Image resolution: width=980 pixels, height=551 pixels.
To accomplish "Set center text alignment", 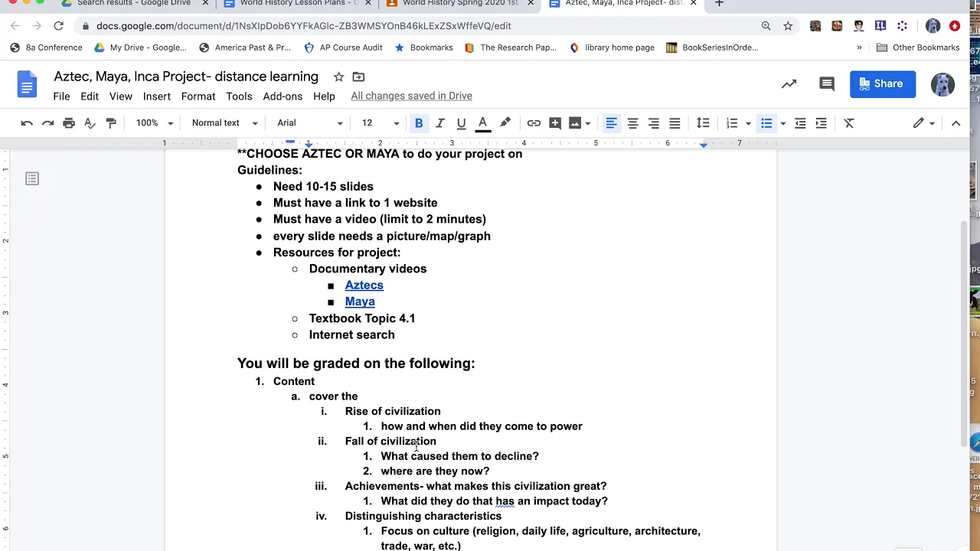I will coord(632,122).
